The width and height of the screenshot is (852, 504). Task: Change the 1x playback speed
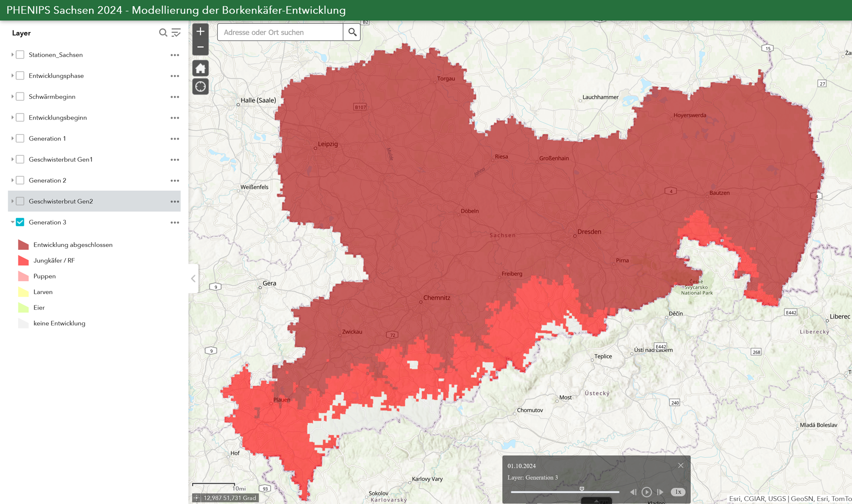[x=678, y=492]
